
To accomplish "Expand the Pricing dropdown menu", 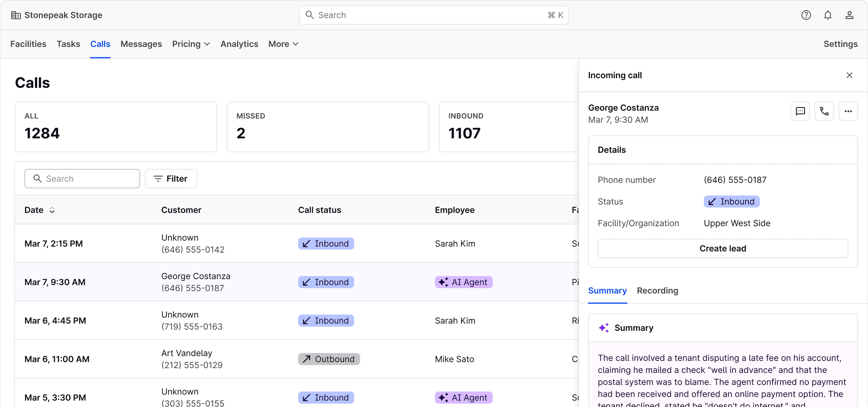I will [x=191, y=44].
